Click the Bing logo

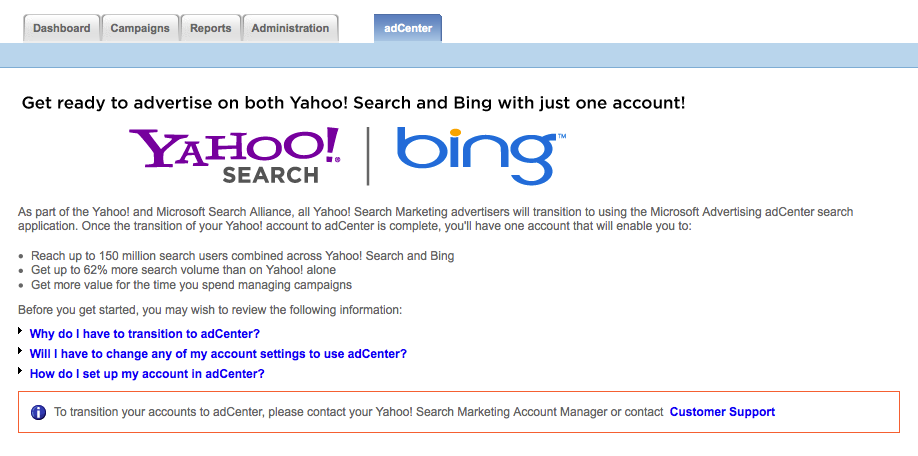[481, 155]
